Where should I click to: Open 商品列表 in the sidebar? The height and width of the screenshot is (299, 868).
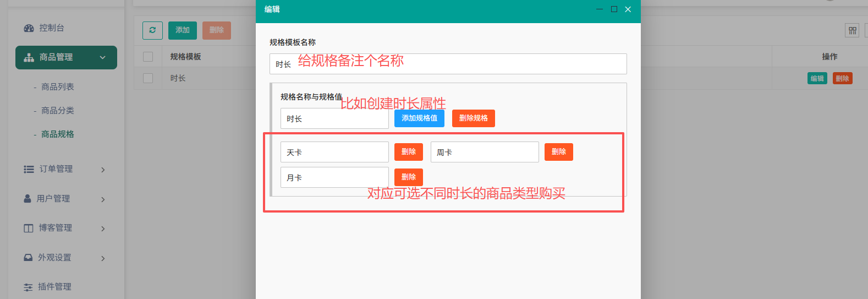pyautogui.click(x=58, y=87)
